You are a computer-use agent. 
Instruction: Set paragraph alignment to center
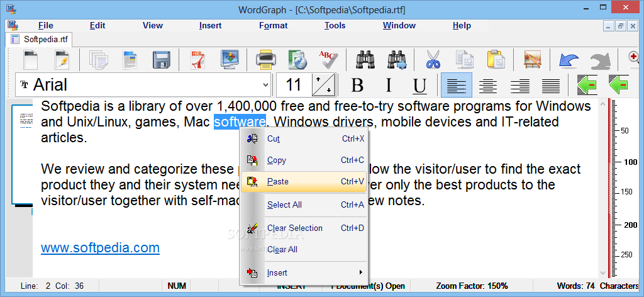pos(488,86)
